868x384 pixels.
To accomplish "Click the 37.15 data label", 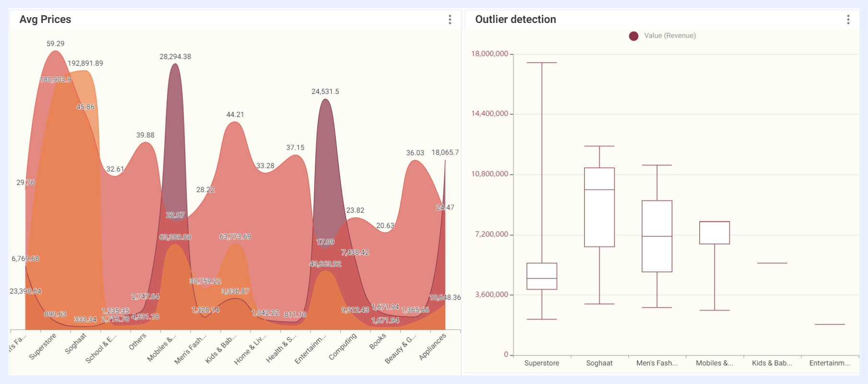I will point(295,147).
